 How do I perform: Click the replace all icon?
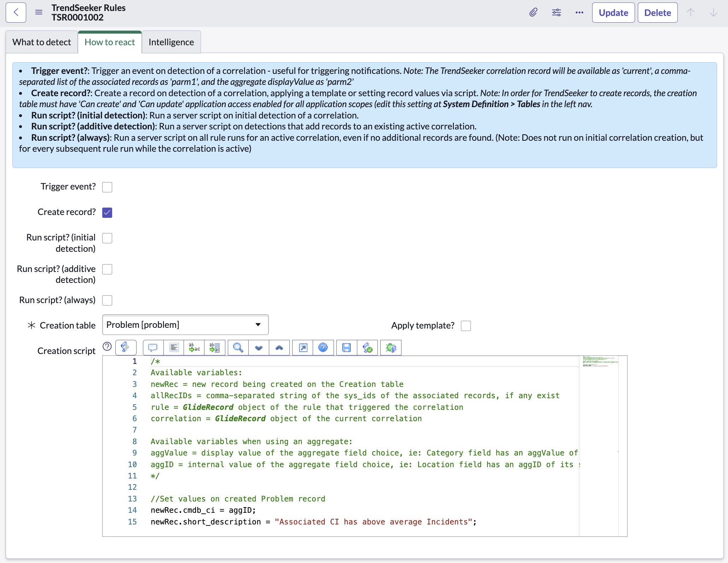215,348
